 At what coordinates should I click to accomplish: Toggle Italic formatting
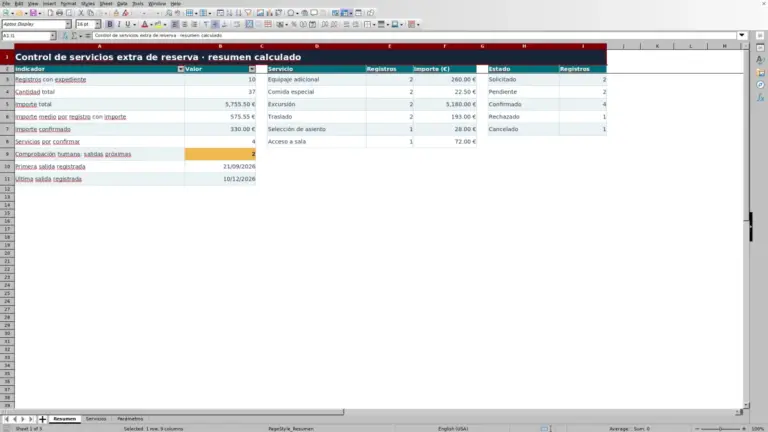click(x=119, y=24)
